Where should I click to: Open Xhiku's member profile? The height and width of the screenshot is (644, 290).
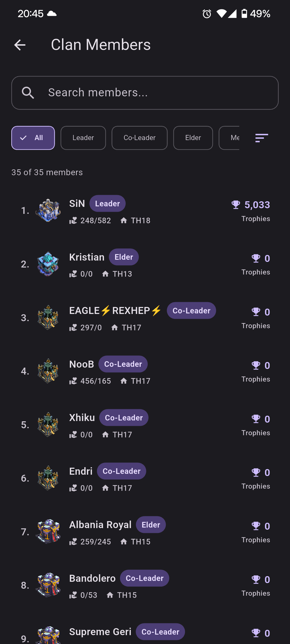coord(145,425)
